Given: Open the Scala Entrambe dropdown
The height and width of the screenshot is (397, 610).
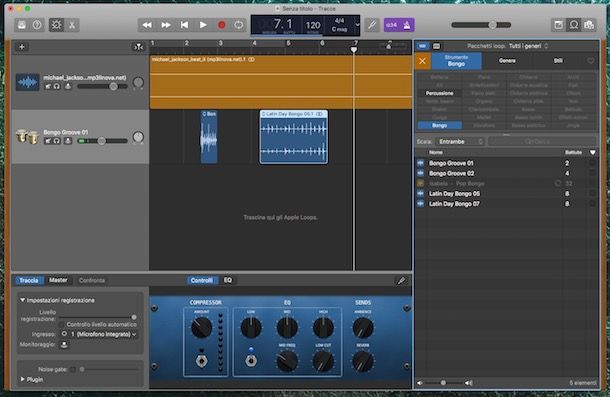Looking at the screenshot, I should point(461,142).
